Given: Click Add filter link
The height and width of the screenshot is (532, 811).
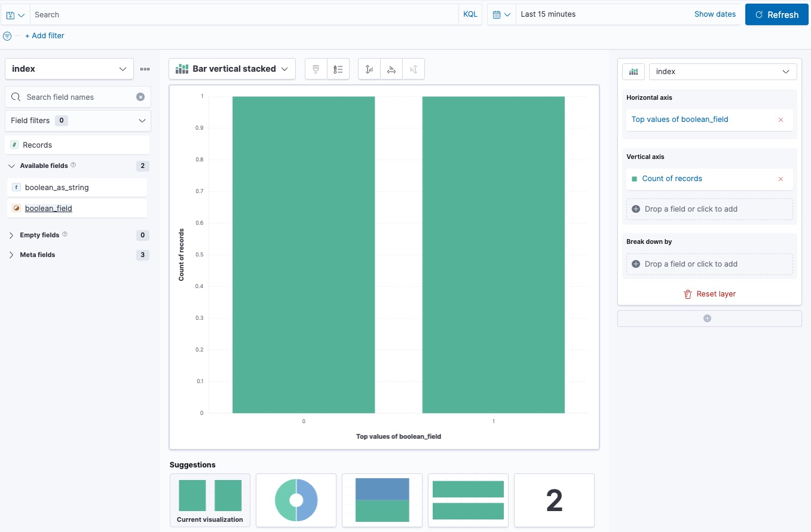Looking at the screenshot, I should coord(45,36).
